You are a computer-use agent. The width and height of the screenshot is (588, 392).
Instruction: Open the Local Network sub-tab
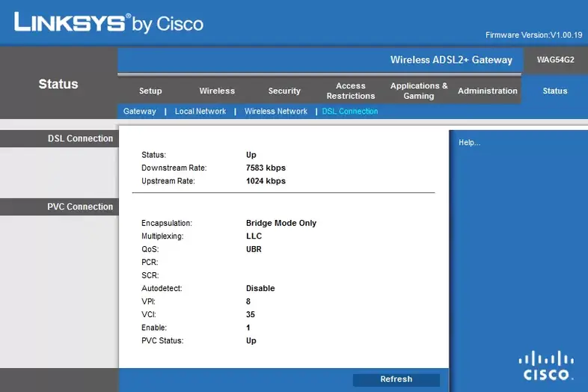tap(200, 111)
